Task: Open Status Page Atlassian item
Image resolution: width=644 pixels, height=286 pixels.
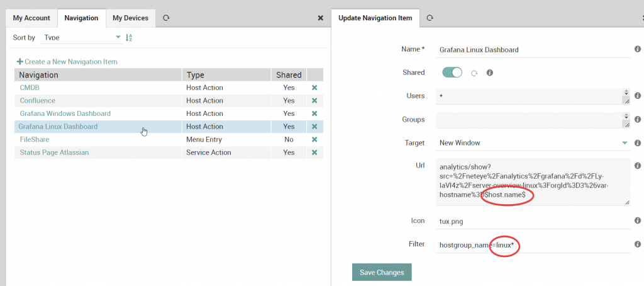Action: [x=54, y=152]
